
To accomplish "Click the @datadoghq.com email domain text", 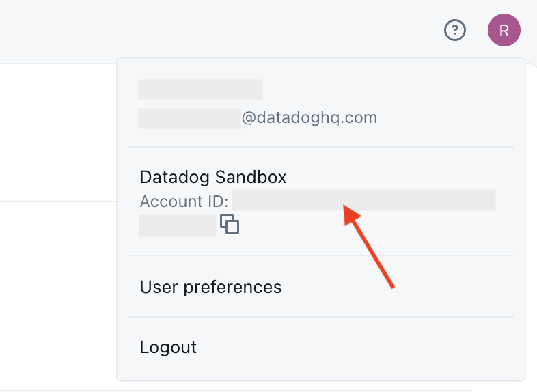I will point(309,117).
